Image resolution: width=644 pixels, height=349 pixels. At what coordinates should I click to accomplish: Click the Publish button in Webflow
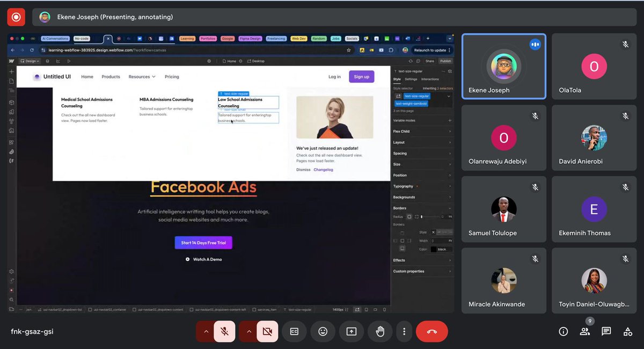pos(445,61)
